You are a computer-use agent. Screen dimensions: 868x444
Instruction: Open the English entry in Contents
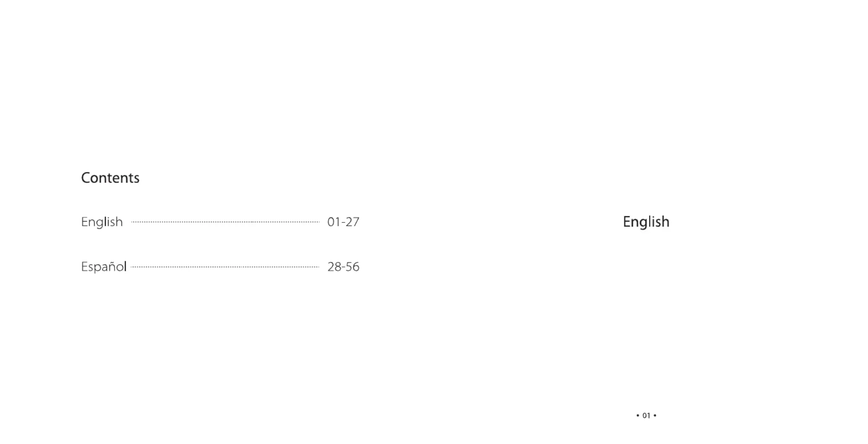click(102, 222)
